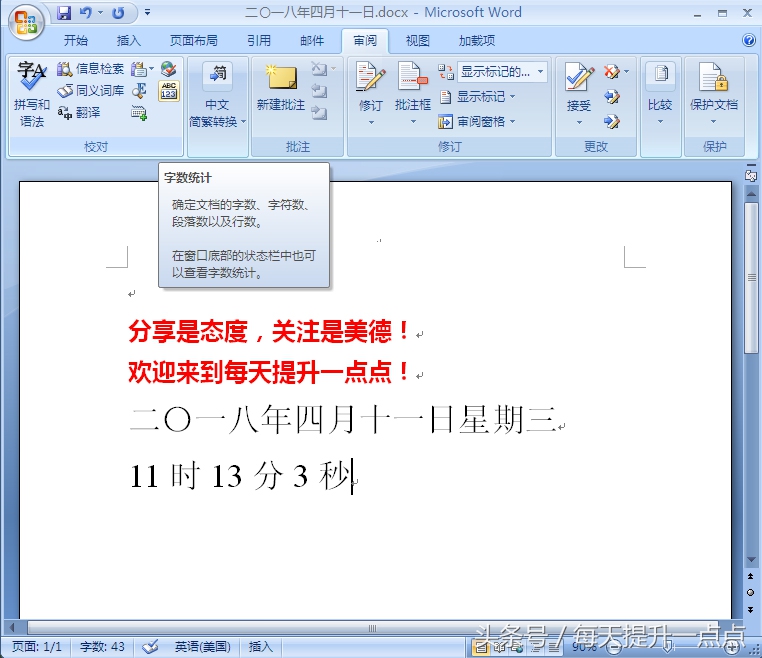Viewport: 762px width, 658px height.
Task: Click the horizontal scrollbar thumb
Action: click(x=372, y=628)
